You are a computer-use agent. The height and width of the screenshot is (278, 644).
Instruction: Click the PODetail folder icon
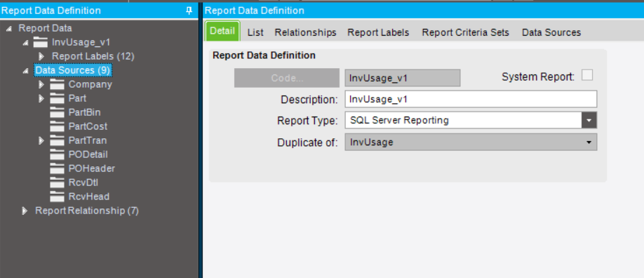[x=57, y=154]
